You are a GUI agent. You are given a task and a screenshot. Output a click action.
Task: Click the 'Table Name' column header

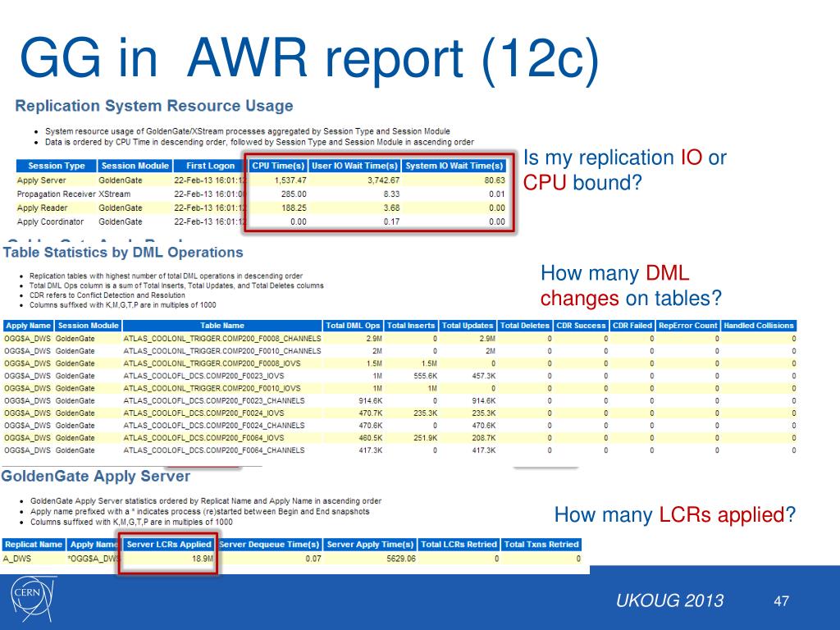click(222, 326)
